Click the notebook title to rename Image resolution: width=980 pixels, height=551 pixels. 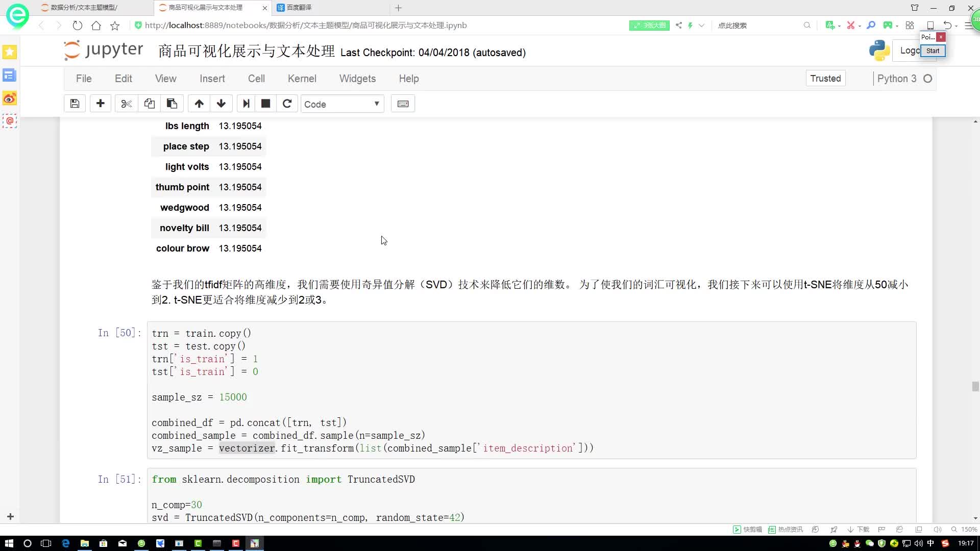[x=247, y=51]
